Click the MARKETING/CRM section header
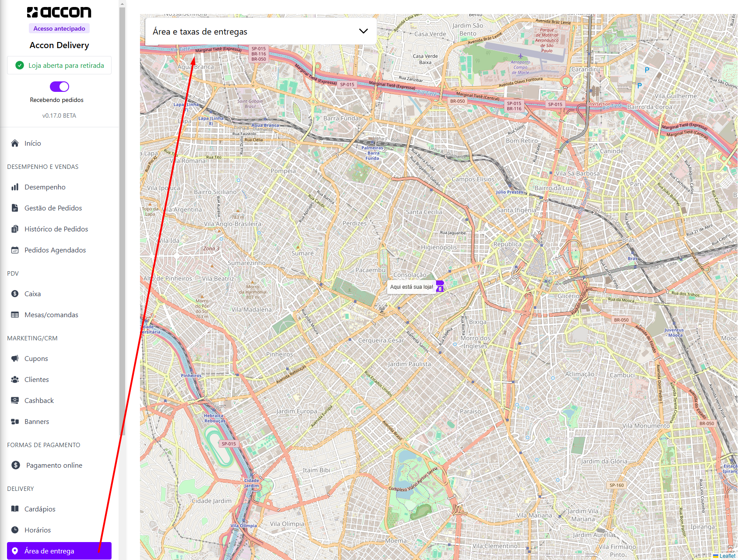The width and height of the screenshot is (738, 560). [32, 338]
